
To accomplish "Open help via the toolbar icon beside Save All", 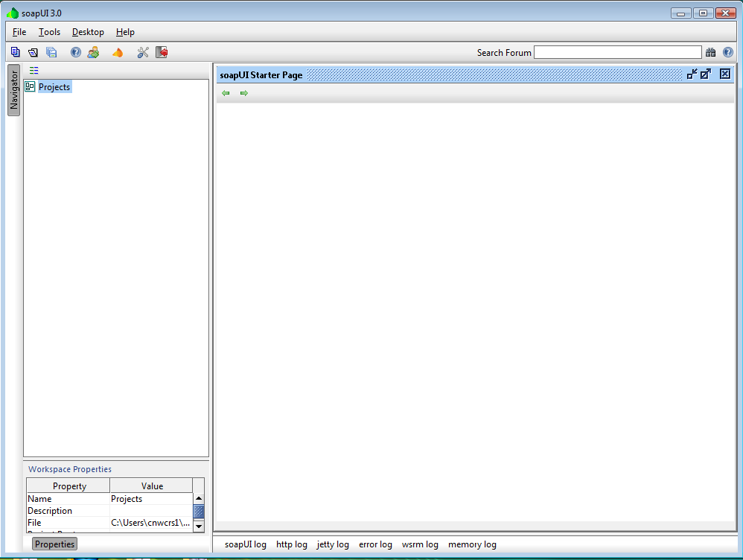I will 75,52.
